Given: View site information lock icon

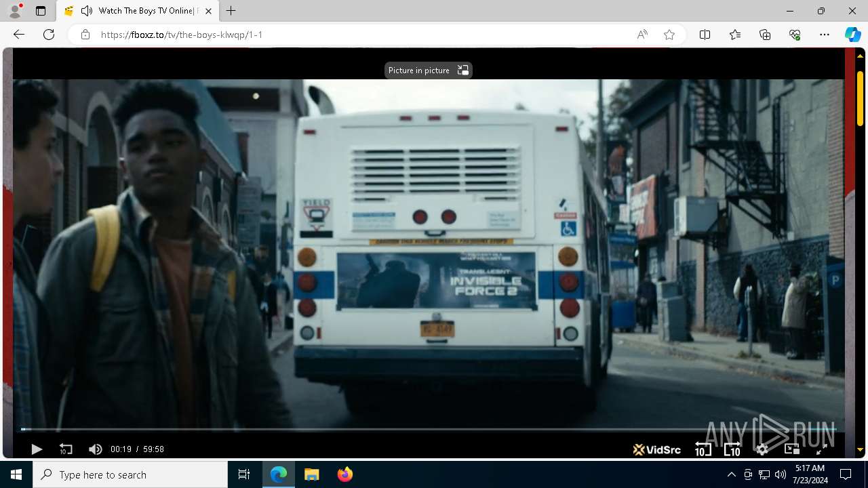Looking at the screenshot, I should (x=85, y=35).
